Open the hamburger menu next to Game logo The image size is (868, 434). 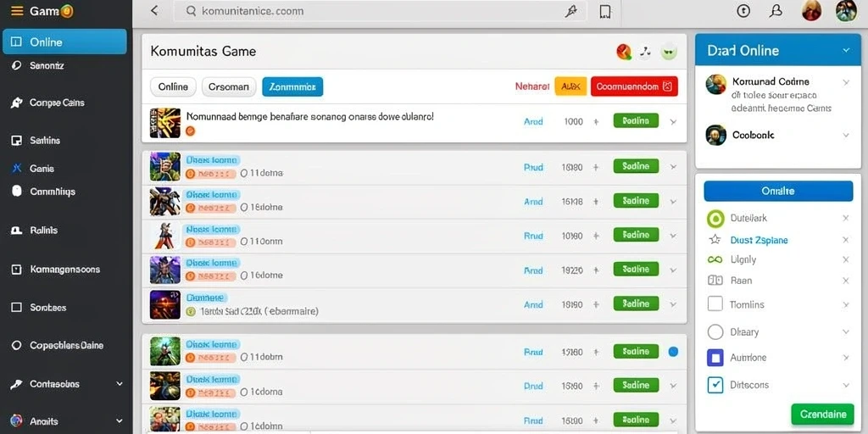tap(17, 10)
